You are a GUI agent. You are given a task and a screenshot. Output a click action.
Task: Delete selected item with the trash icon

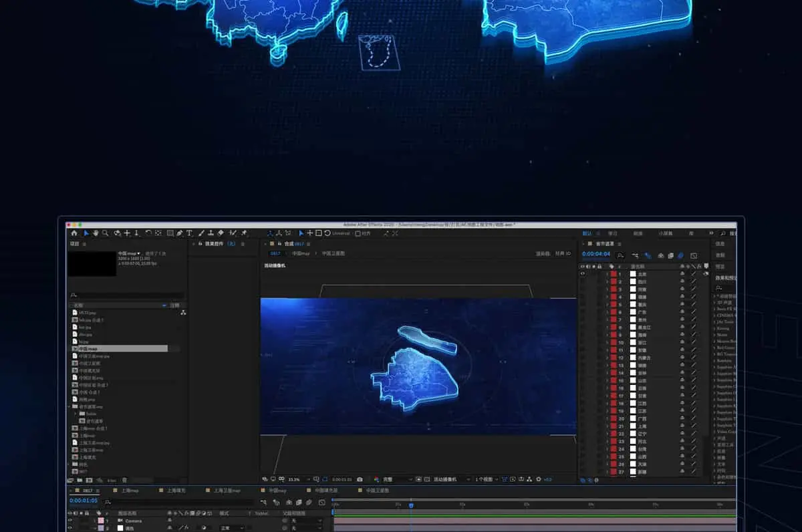[125, 480]
